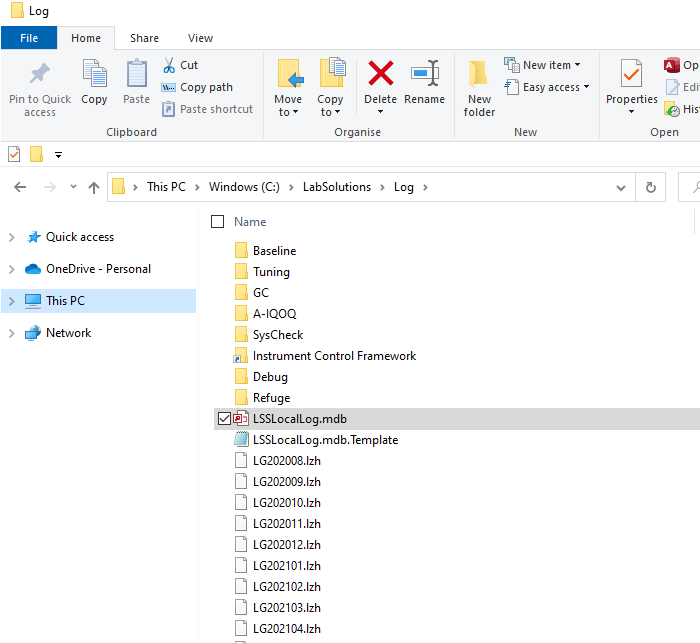Create a New folder from ribbon

[479, 88]
